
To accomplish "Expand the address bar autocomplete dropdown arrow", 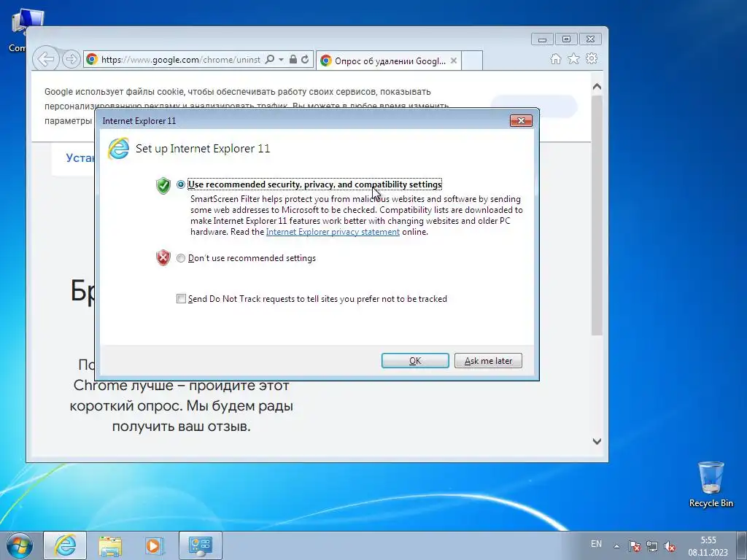I will click(281, 60).
